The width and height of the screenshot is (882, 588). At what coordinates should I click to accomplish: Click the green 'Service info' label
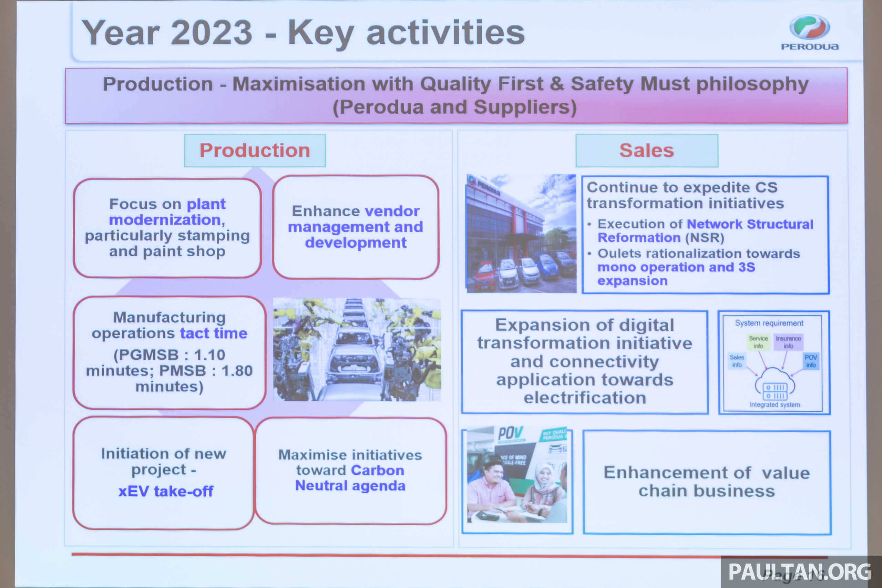[758, 342]
